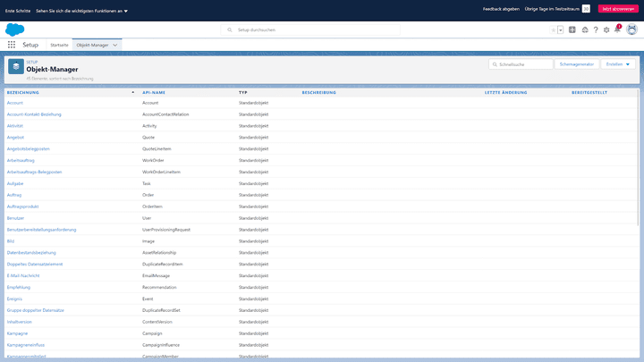Open the user profile avatar
Screen dimensions: 644x362
coord(631,29)
